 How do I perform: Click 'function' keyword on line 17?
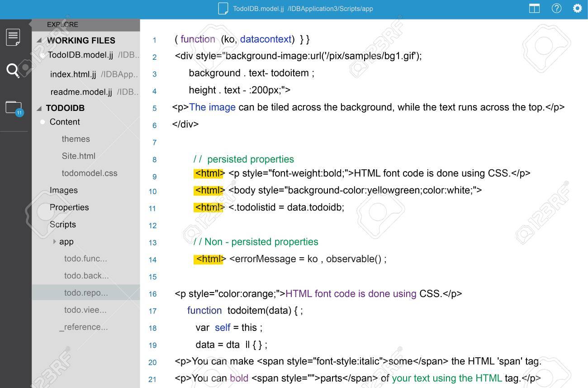click(x=204, y=311)
